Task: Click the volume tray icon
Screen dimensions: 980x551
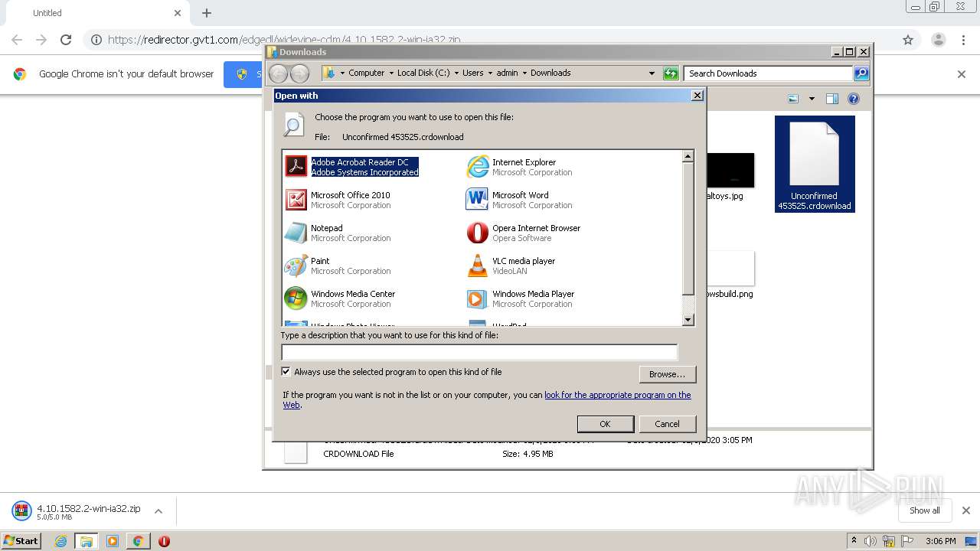Action: (871, 541)
